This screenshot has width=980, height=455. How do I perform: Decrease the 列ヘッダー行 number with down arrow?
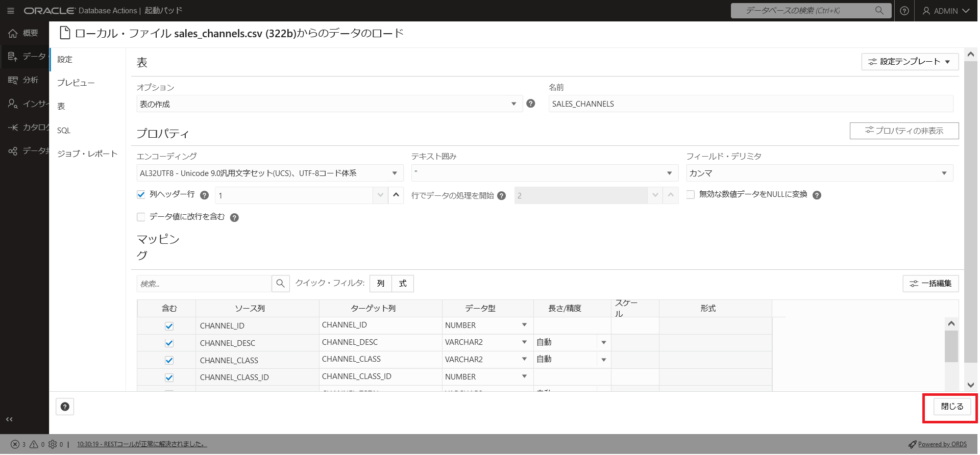[380, 195]
